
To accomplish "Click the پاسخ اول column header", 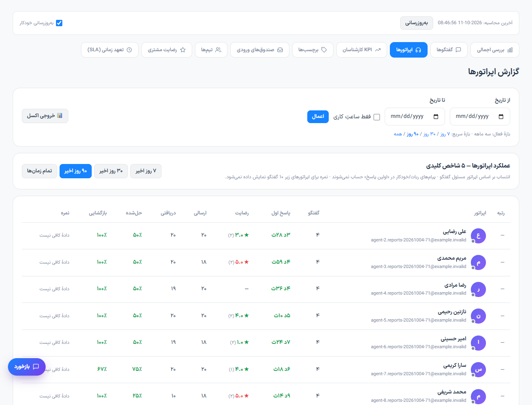I will [281, 213].
